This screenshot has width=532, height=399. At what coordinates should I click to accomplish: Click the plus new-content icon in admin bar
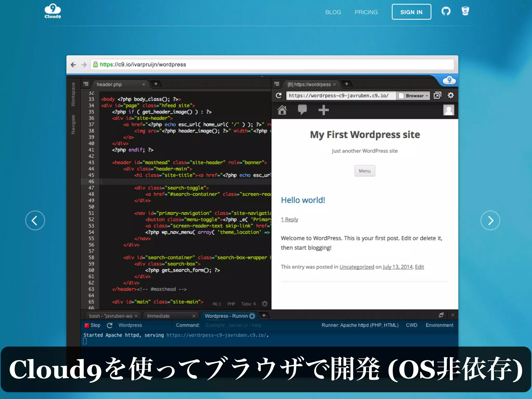[323, 110]
